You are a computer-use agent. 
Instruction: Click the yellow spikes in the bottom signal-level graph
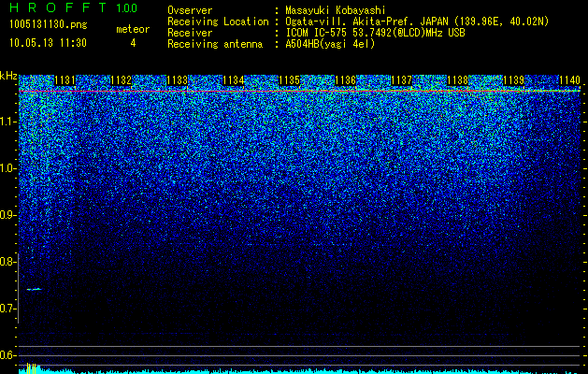click(32, 368)
